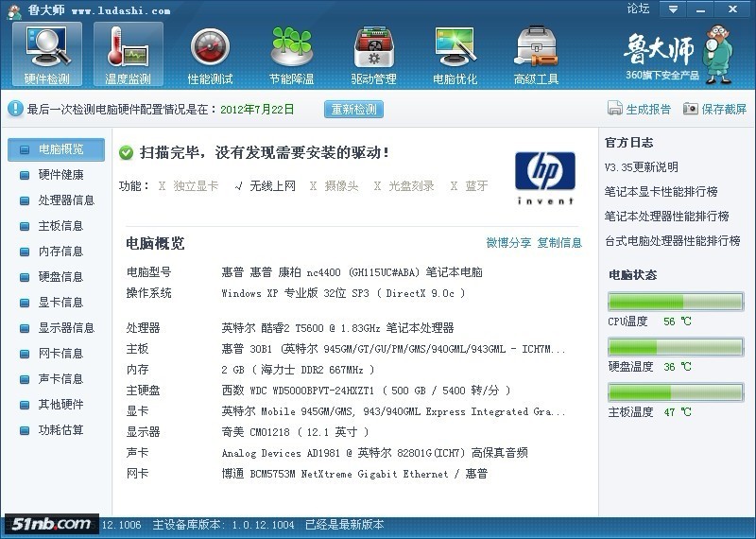Open 驱动管理 driver management

click(x=373, y=55)
